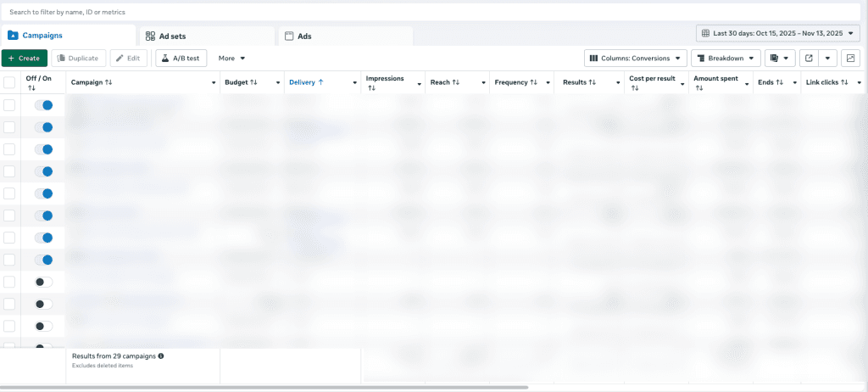
Task: Turn off the first campaign toggle
Action: pos(43,105)
